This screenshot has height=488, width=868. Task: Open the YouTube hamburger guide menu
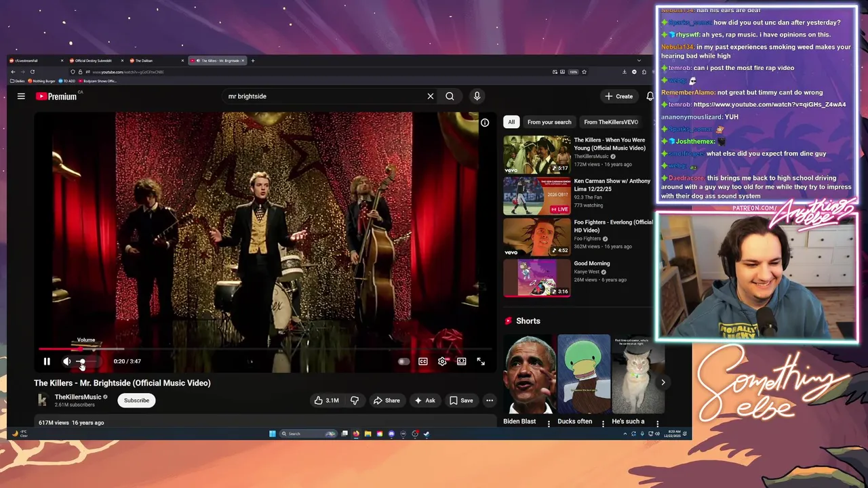click(21, 96)
